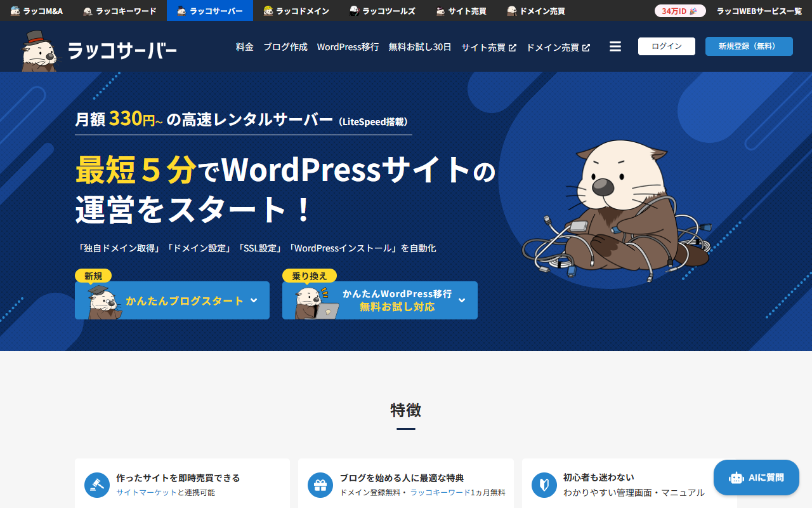Click the shield beginner-friendly feature icon

click(544, 485)
